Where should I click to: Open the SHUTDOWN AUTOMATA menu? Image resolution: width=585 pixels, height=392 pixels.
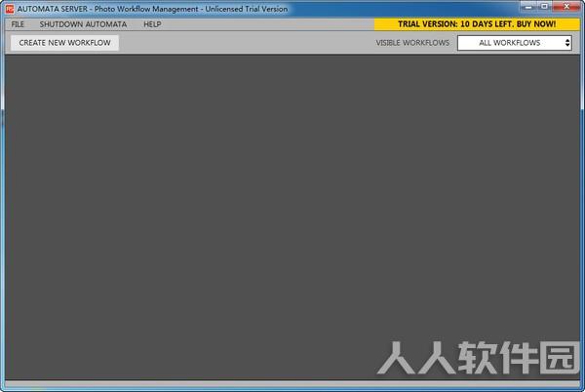point(83,24)
